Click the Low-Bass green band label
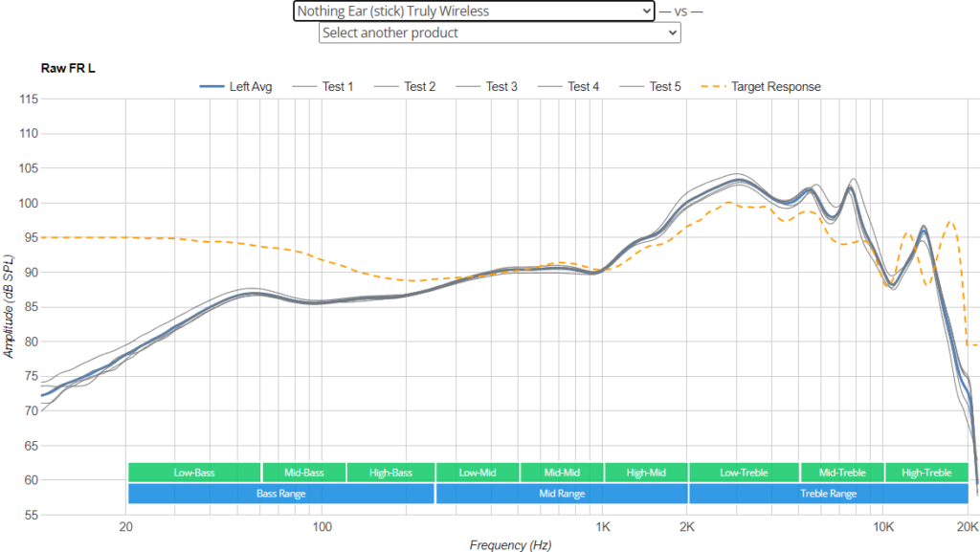Screen dimensions: 980x552 tap(194, 473)
